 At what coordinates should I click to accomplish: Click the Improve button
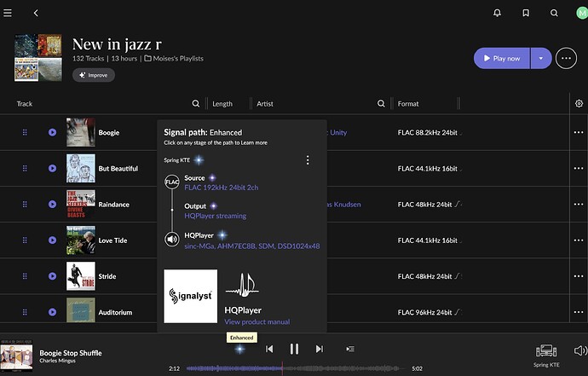point(94,75)
